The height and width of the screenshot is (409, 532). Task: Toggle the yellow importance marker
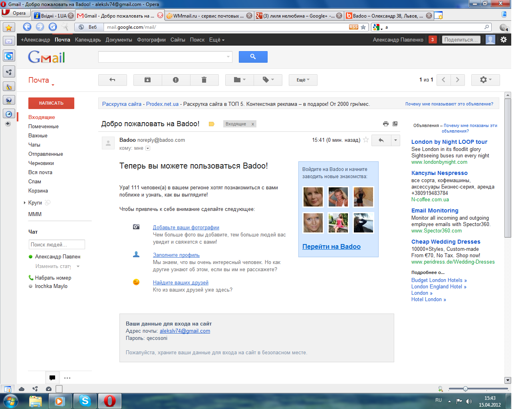coord(212,124)
